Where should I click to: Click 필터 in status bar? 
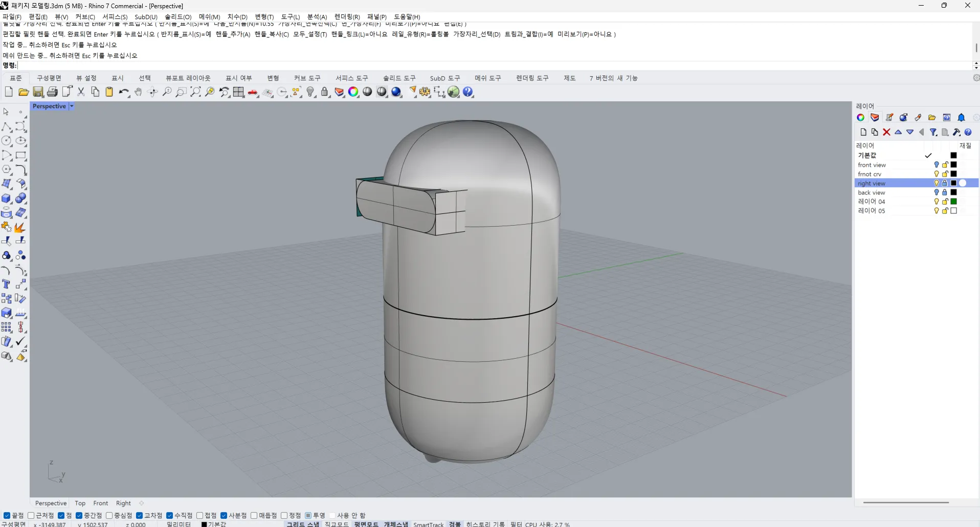[516, 524]
